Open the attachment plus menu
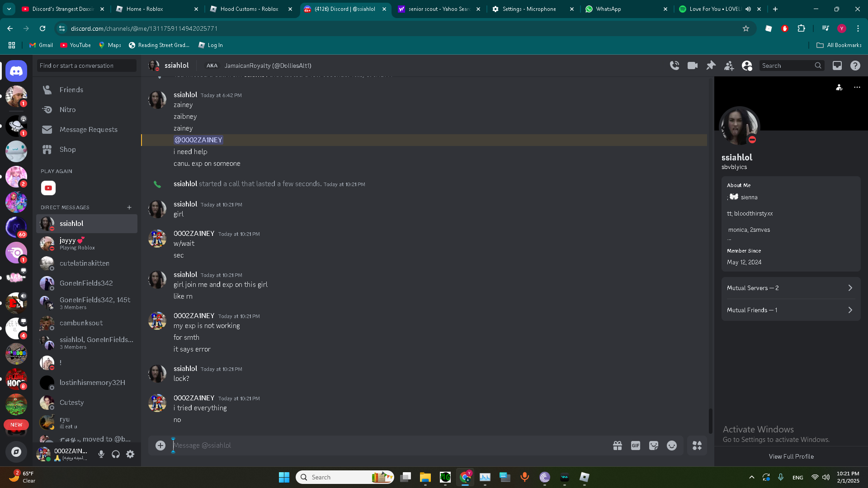The height and width of the screenshot is (488, 868). tap(160, 446)
